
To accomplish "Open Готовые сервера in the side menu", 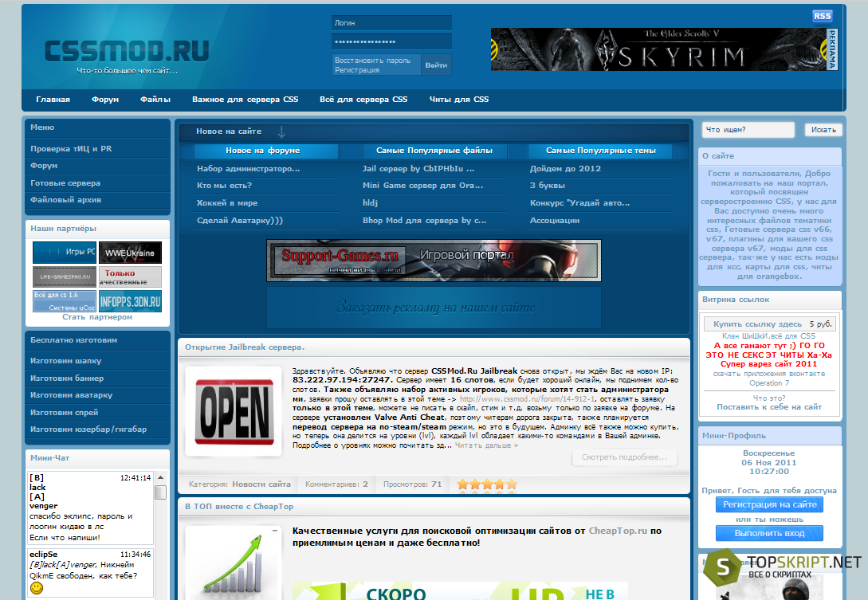I will point(65,183).
